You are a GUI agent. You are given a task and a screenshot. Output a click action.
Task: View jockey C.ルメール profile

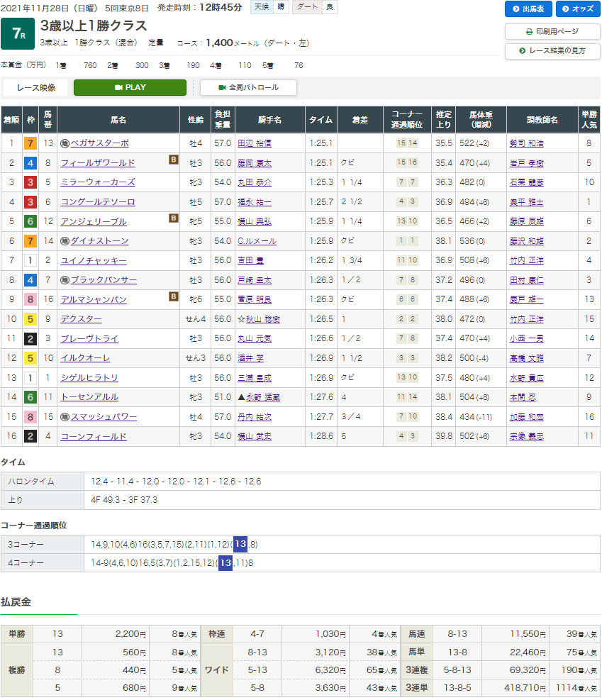pos(257,241)
